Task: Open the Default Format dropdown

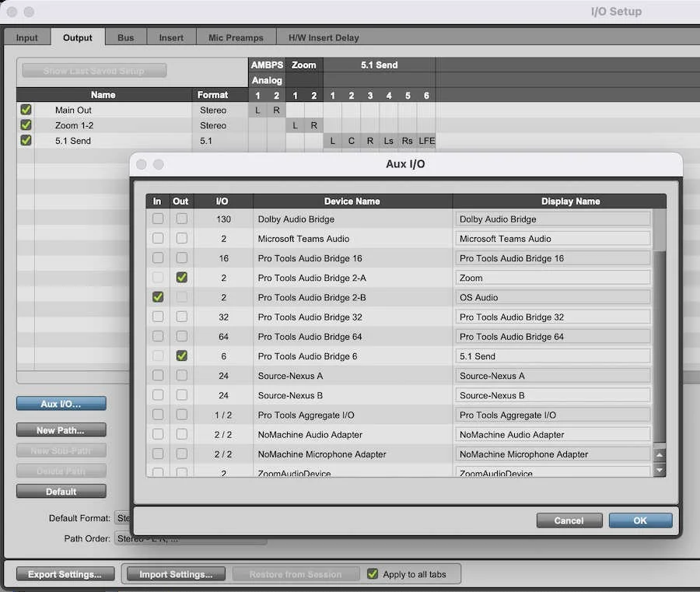Action: click(x=126, y=518)
